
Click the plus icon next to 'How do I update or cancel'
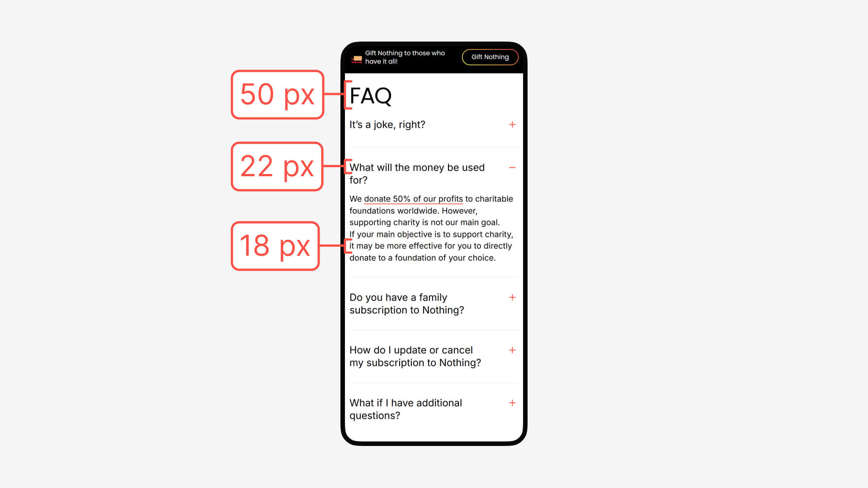tap(511, 350)
